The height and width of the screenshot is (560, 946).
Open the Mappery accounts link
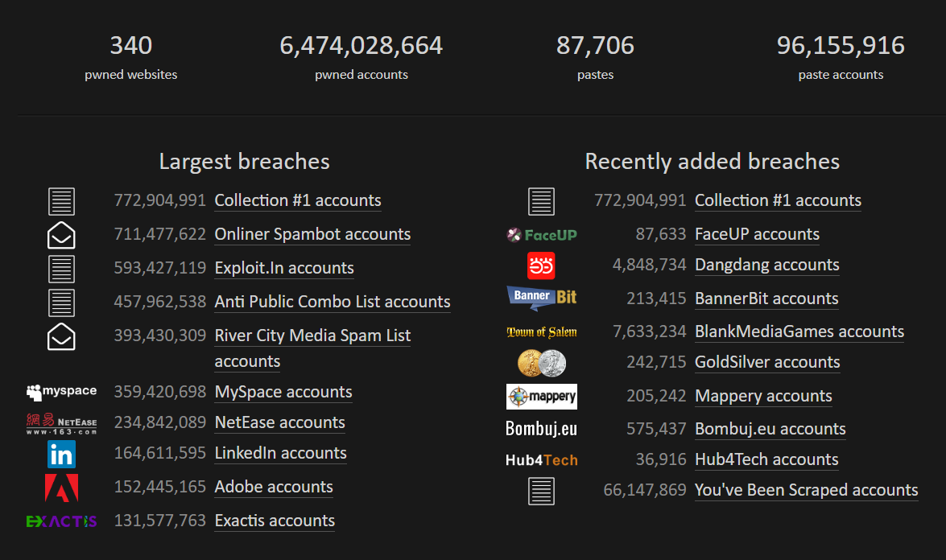pos(764,395)
